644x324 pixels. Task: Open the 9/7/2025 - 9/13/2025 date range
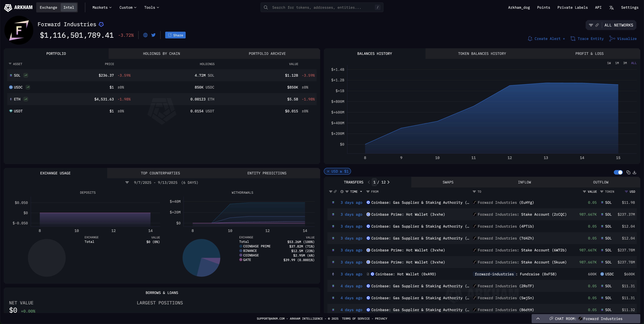pos(166,182)
